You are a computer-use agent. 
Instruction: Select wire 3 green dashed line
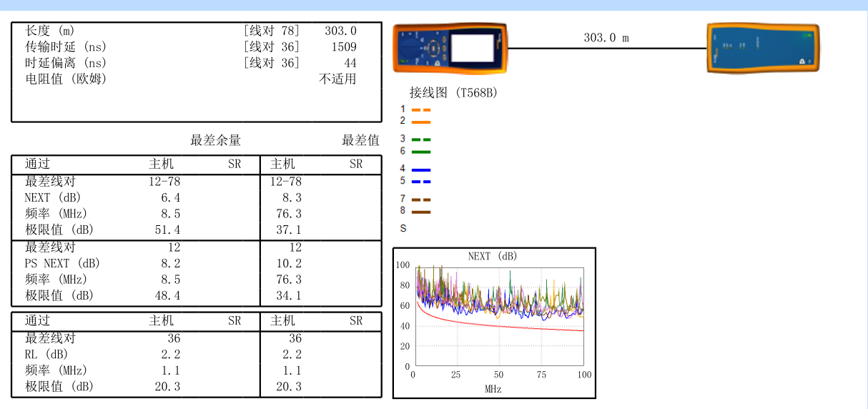click(421, 139)
